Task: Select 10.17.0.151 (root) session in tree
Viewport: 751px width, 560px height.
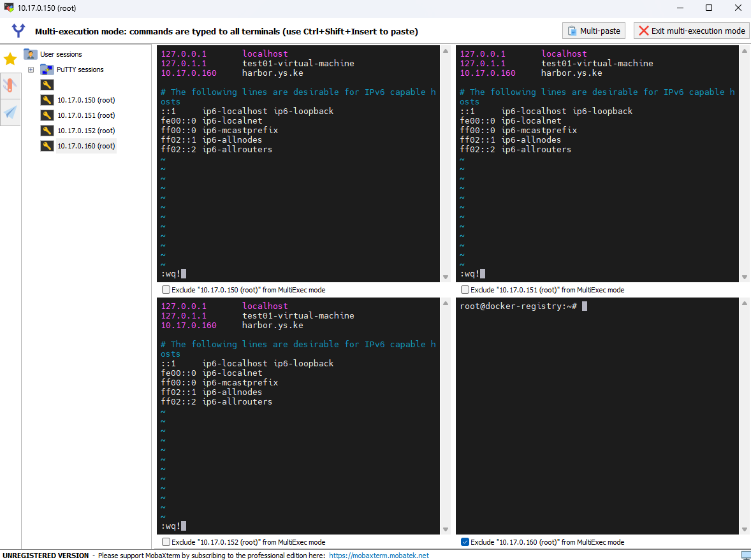Action: click(86, 115)
